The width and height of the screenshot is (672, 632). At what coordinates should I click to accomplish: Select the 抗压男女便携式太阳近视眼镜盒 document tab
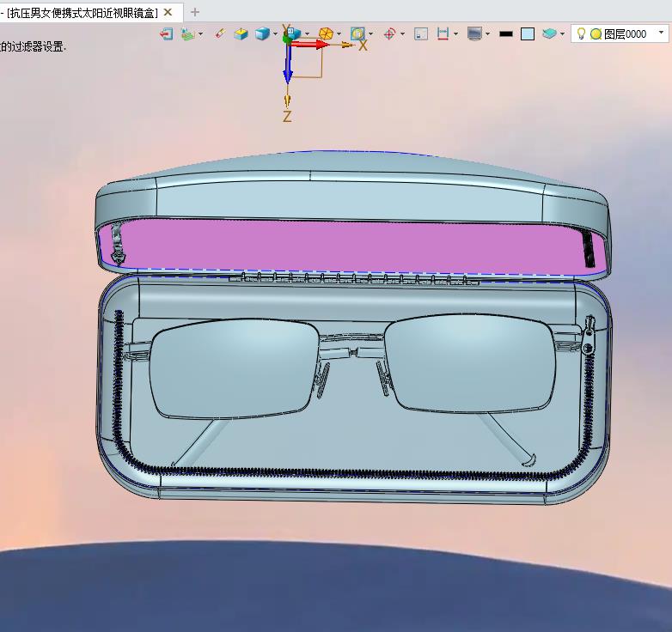[x=82, y=13]
